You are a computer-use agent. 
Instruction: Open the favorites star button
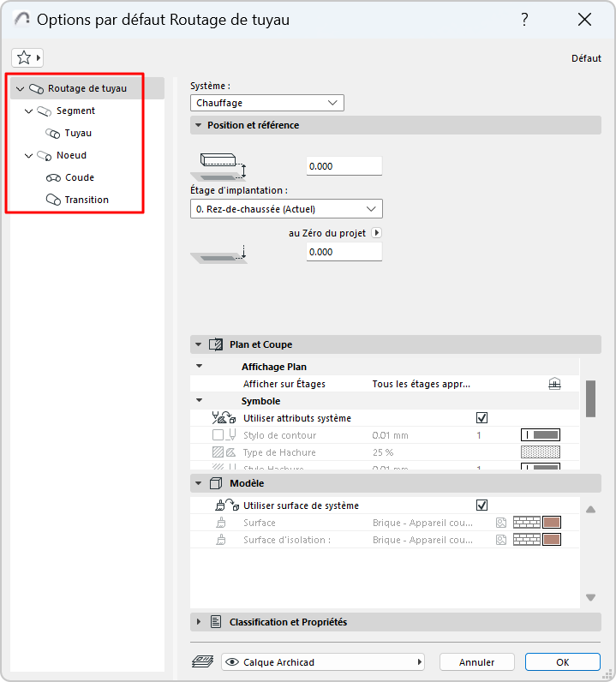[x=27, y=58]
